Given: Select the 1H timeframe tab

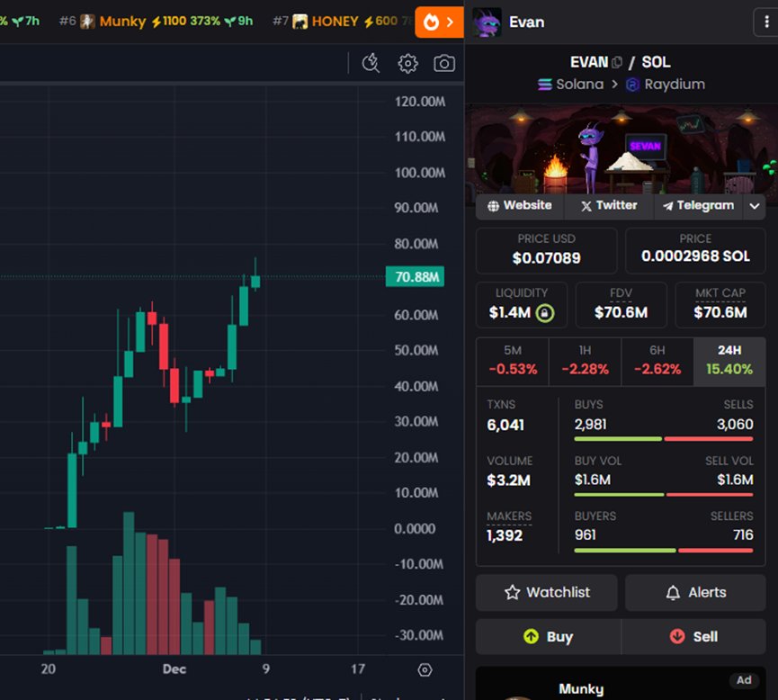Looking at the screenshot, I should point(585,361).
